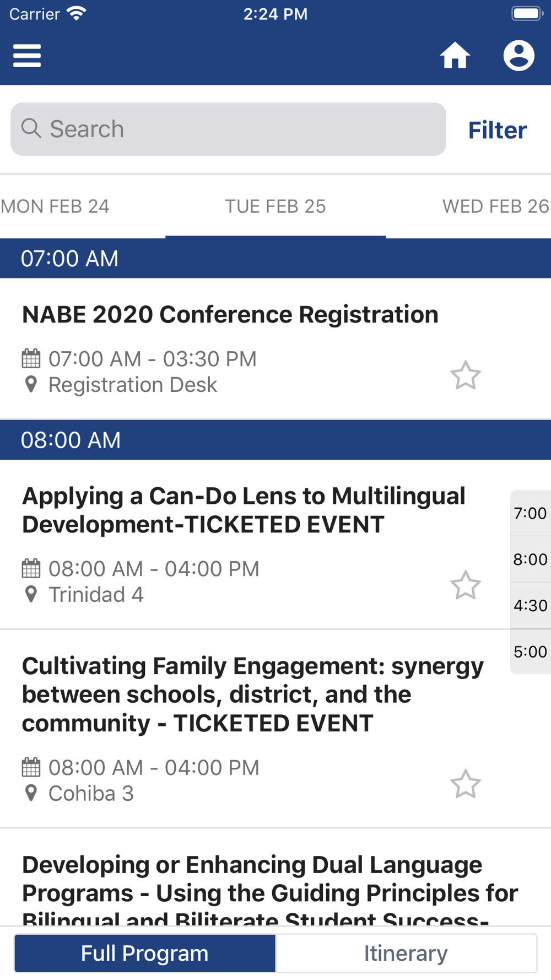Switch to MON FEB 24 tab
Viewport: 551px width, 980px height.
55,206
